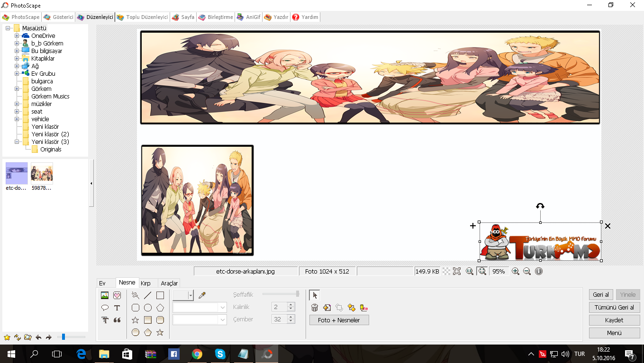Screen dimensions: 644x363
Task: Click the zoom-in magnifier in status bar
Action: click(516, 271)
